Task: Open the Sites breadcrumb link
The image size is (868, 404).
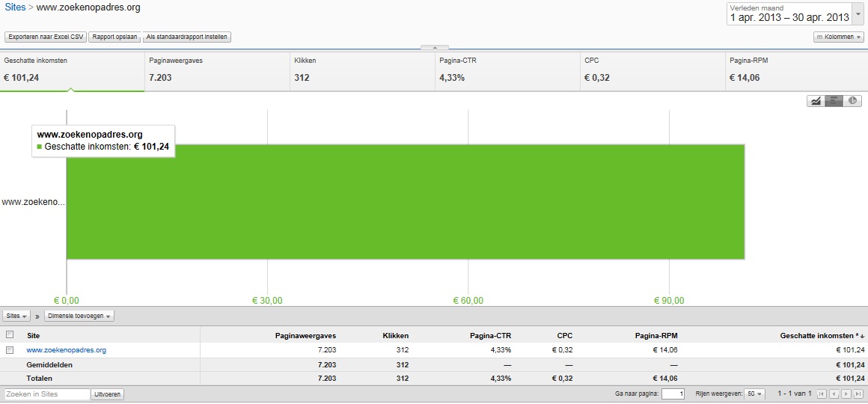Action: tap(14, 7)
